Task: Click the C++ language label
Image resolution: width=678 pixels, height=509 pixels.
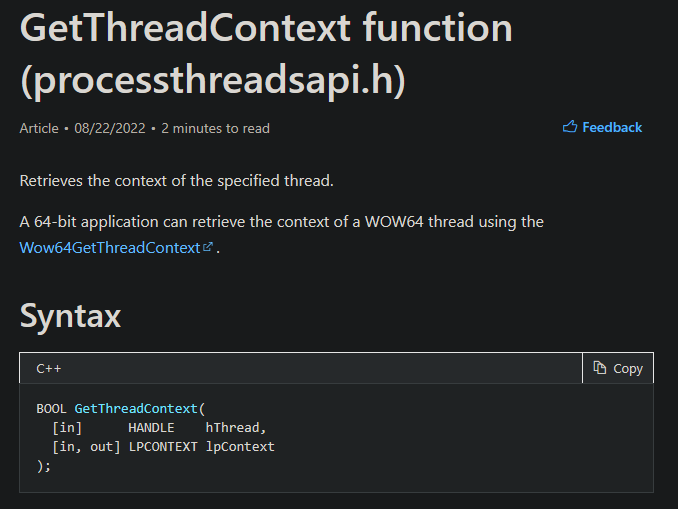Action: click(49, 368)
